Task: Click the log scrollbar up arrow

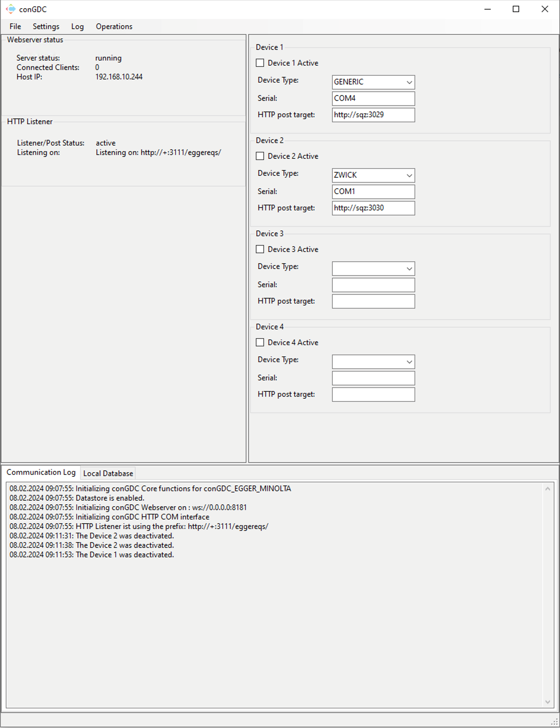Action: tap(547, 489)
